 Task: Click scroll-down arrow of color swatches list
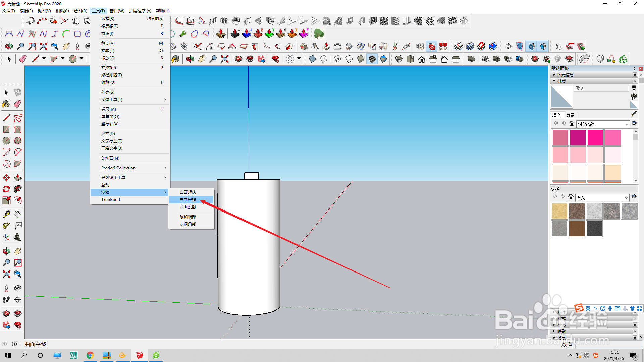point(636,180)
